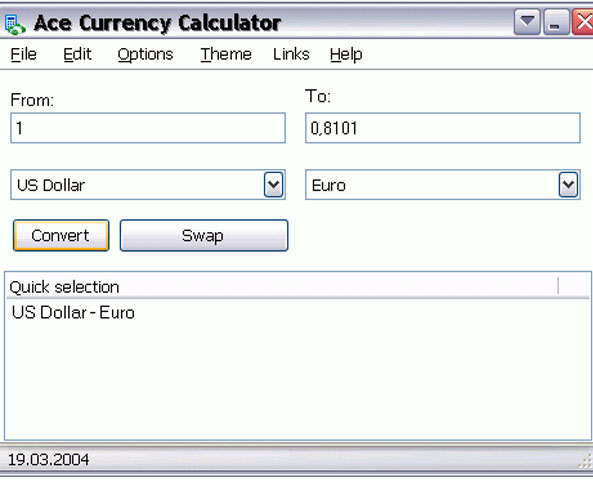Click the Ace Currency Calculator title bar icon

point(15,25)
